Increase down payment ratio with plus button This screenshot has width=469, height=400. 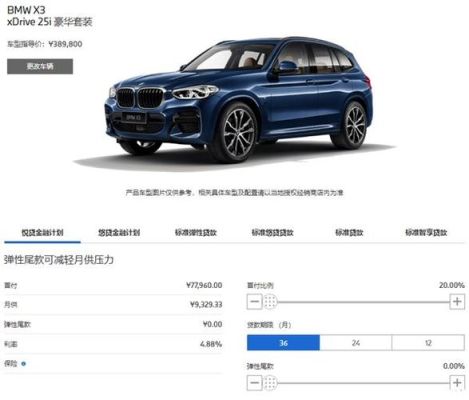click(x=457, y=302)
